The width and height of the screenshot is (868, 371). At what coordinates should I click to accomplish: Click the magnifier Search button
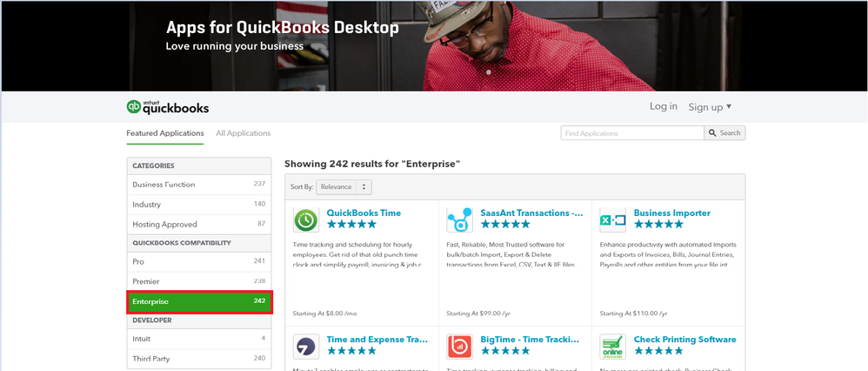[x=724, y=133]
